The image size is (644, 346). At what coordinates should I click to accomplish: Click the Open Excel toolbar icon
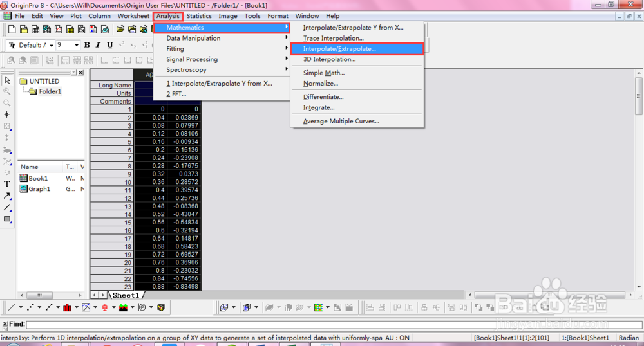point(144,29)
